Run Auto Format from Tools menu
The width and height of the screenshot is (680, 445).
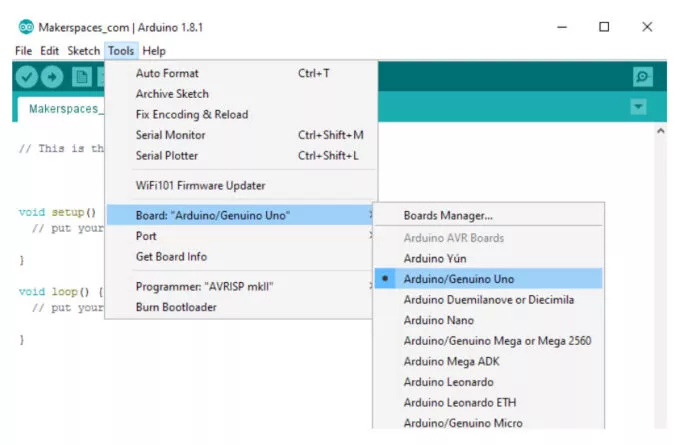(167, 73)
